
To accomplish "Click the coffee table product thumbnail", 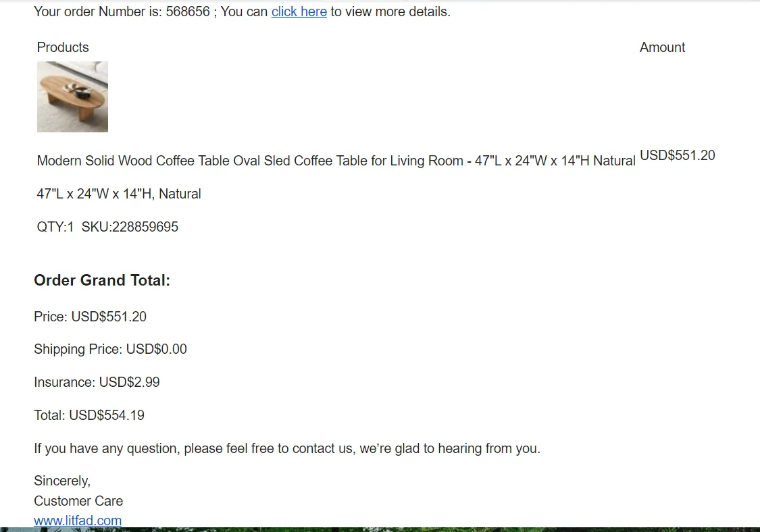I will click(x=72, y=97).
